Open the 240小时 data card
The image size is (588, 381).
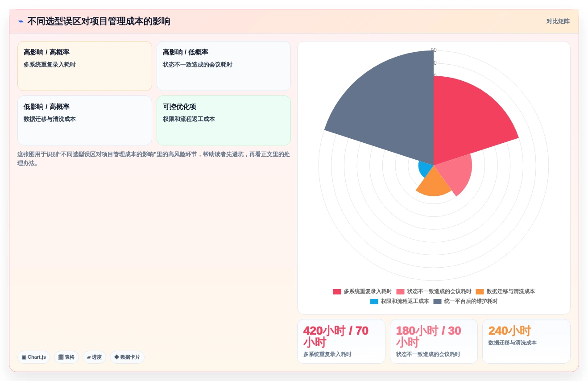[x=526, y=341]
